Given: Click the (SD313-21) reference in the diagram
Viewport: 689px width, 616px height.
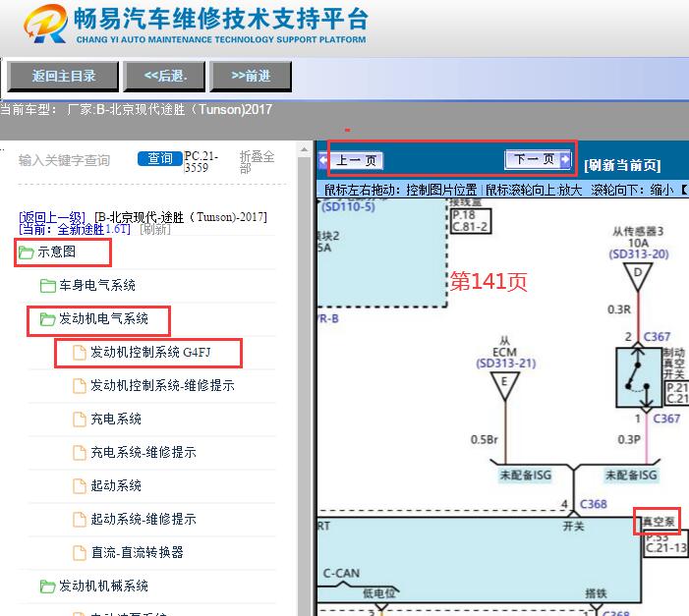Looking at the screenshot, I should [506, 364].
